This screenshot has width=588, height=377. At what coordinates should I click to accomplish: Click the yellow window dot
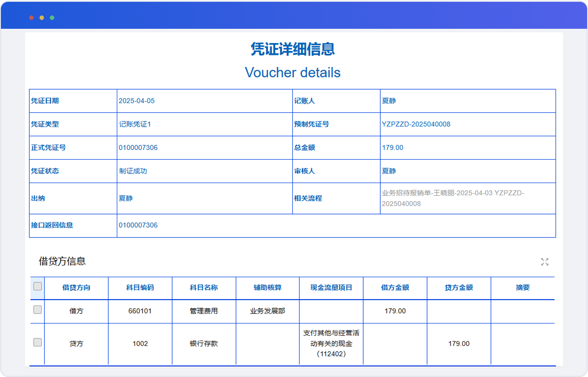[42, 18]
